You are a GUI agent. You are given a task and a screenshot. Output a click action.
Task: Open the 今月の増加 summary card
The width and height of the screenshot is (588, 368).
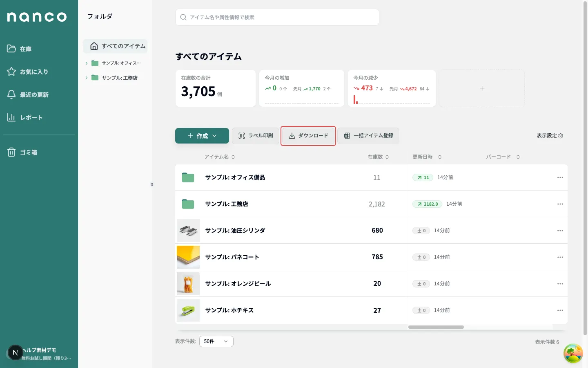click(x=302, y=88)
